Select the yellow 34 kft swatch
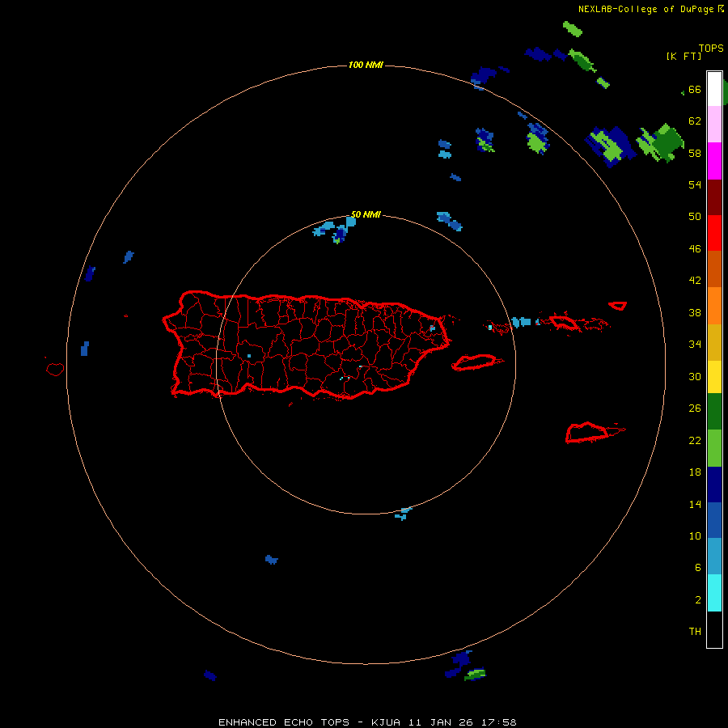This screenshot has height=728, width=728. pyautogui.click(x=714, y=376)
